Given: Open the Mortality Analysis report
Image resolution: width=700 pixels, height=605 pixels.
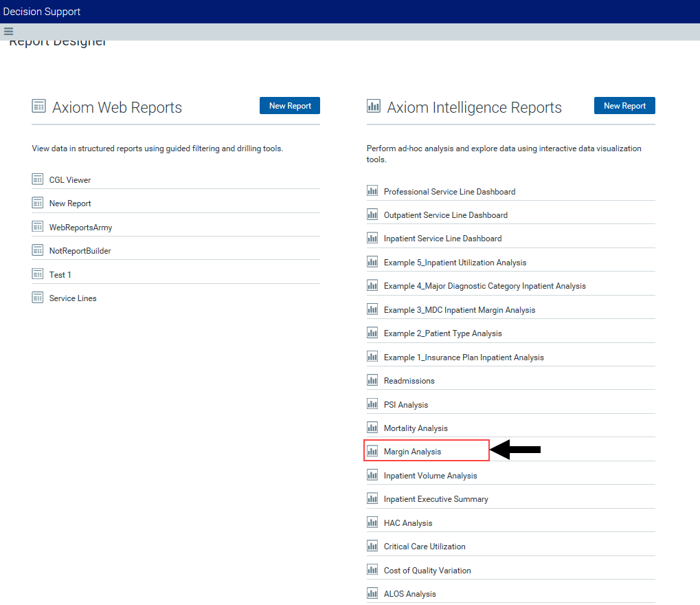Looking at the screenshot, I should (x=416, y=428).
